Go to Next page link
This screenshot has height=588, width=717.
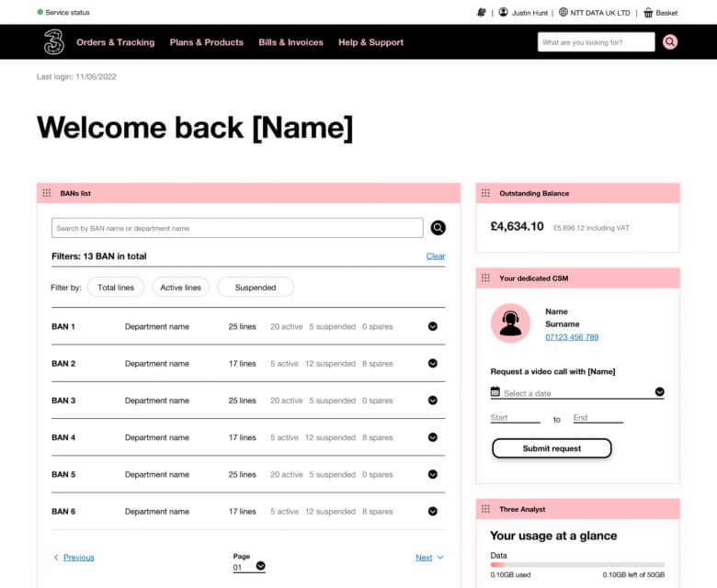point(424,558)
